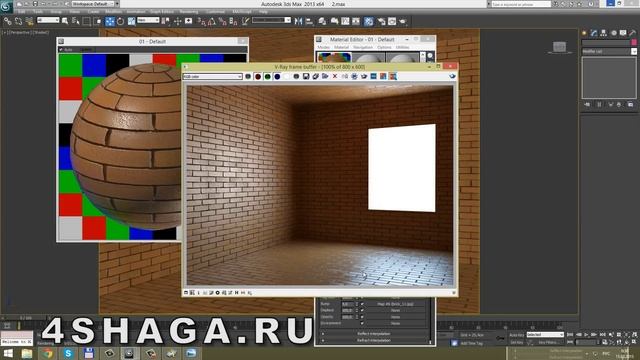Click None button in Displace row
Viewport: 640px width, 360px height.
[x=395, y=311]
